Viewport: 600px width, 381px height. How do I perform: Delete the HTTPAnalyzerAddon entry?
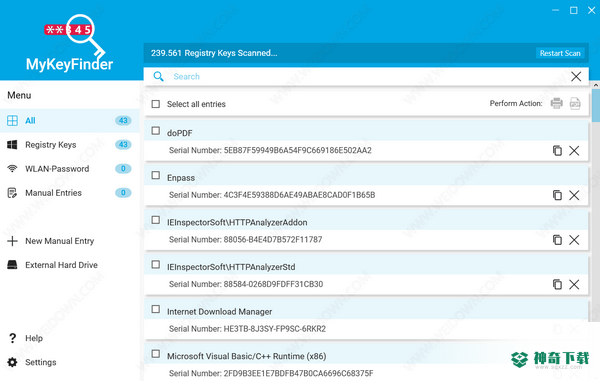pyautogui.click(x=574, y=240)
